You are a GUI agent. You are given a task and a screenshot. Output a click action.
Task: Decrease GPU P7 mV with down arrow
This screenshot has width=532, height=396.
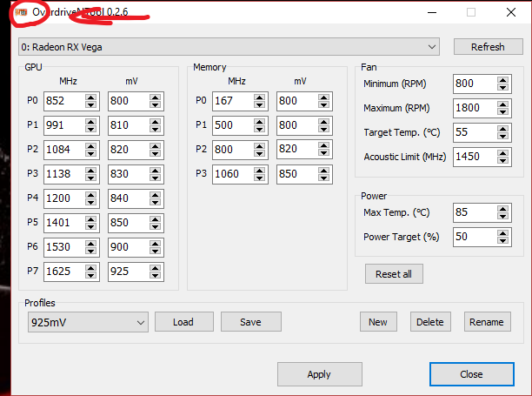click(155, 275)
